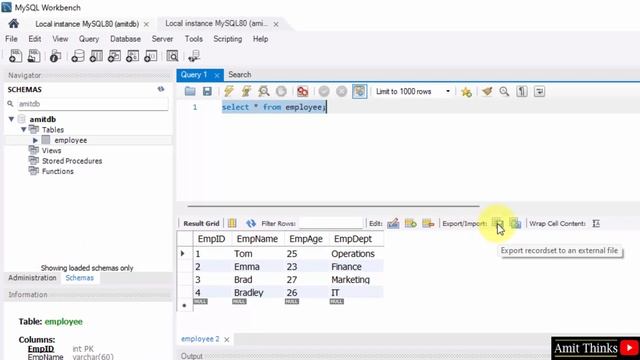Screen dimensions: 640x360
Task: Open the Query menu
Action: pyautogui.click(x=89, y=39)
